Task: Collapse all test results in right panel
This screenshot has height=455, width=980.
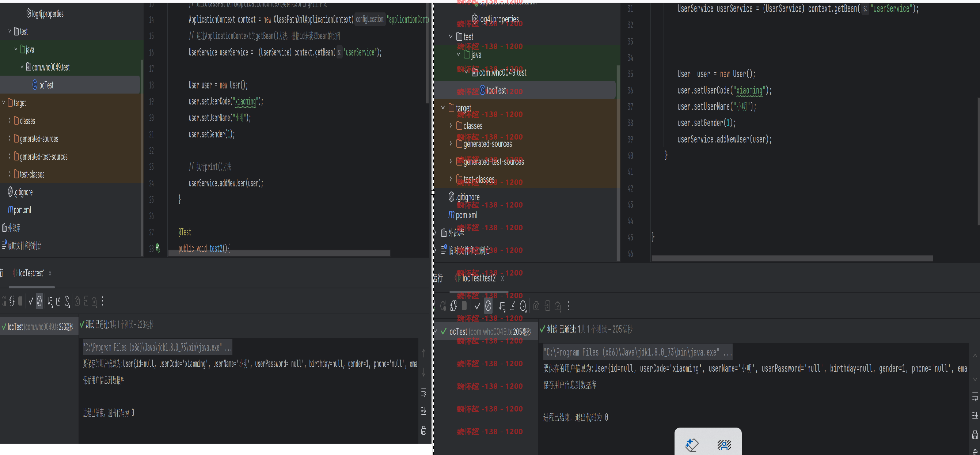Action: pyautogui.click(x=512, y=306)
